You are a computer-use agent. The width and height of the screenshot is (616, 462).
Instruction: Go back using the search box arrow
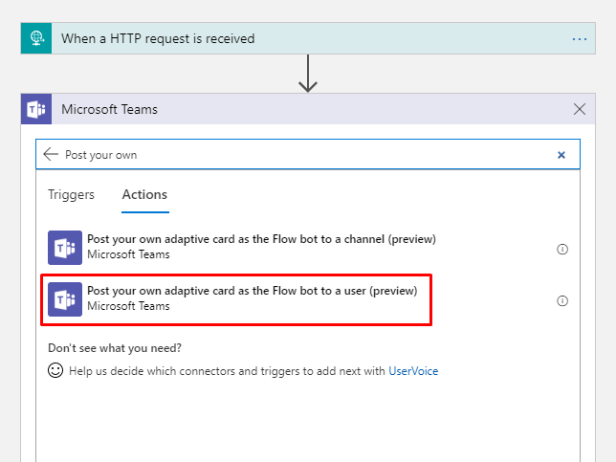tap(51, 155)
